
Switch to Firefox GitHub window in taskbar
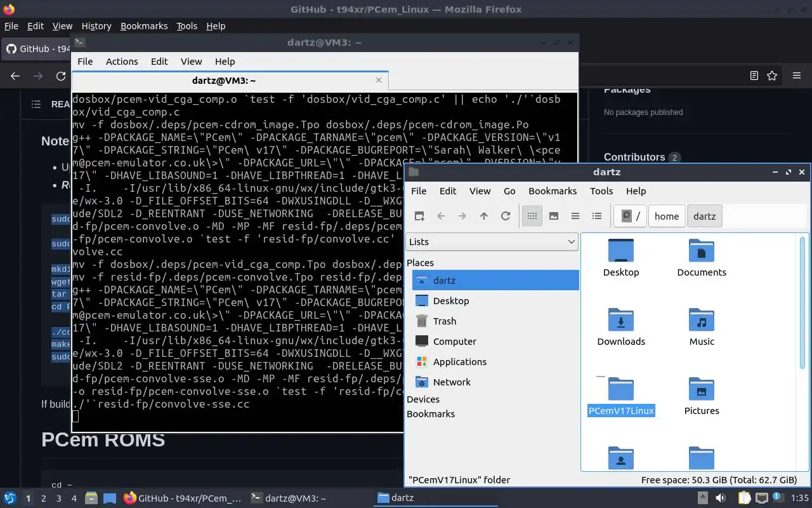coord(183,498)
